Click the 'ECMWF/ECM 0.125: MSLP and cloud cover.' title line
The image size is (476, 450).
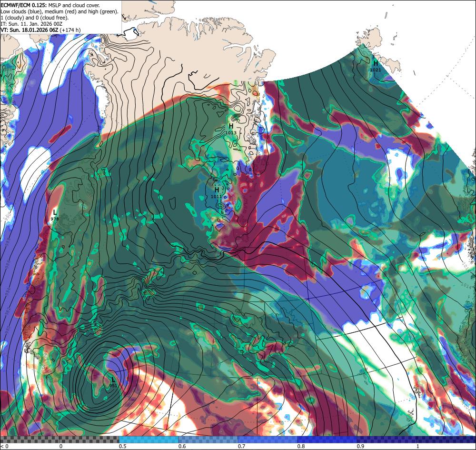50,5
